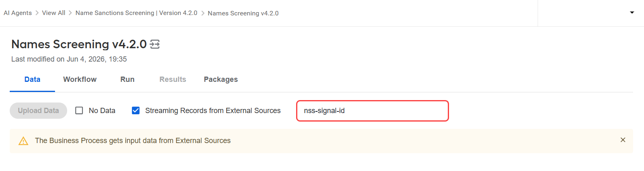Go to AI Agents breadcrumb link

click(18, 13)
